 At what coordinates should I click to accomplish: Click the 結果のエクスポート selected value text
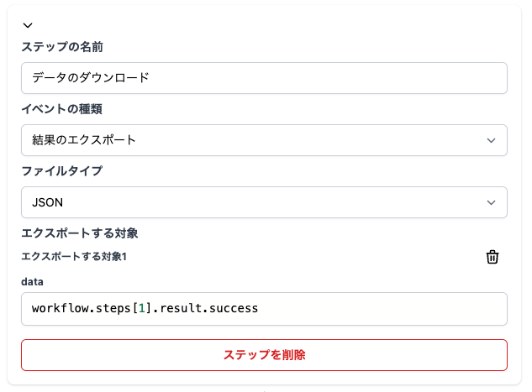(84, 140)
